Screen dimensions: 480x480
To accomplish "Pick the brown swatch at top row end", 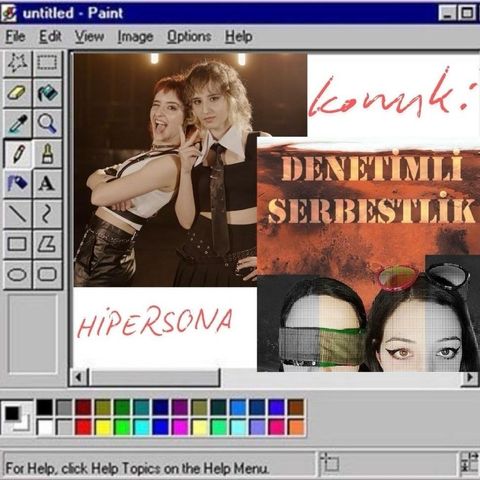I will tap(296, 407).
